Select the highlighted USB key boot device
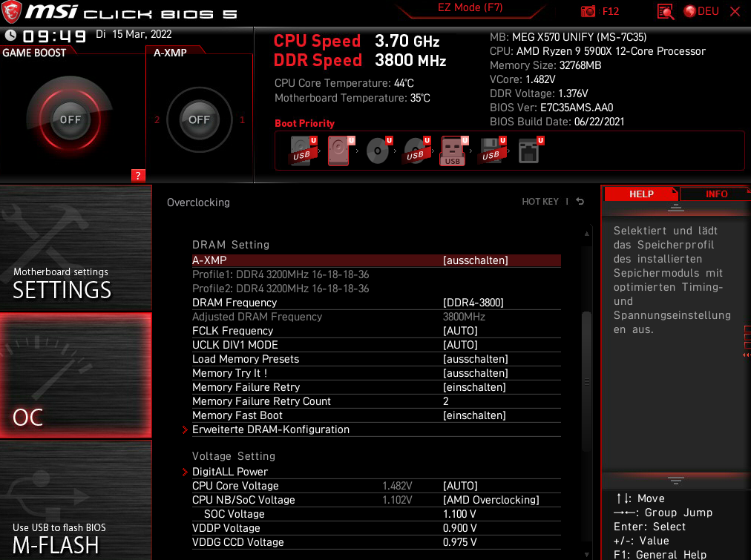The height and width of the screenshot is (560, 751). [453, 151]
